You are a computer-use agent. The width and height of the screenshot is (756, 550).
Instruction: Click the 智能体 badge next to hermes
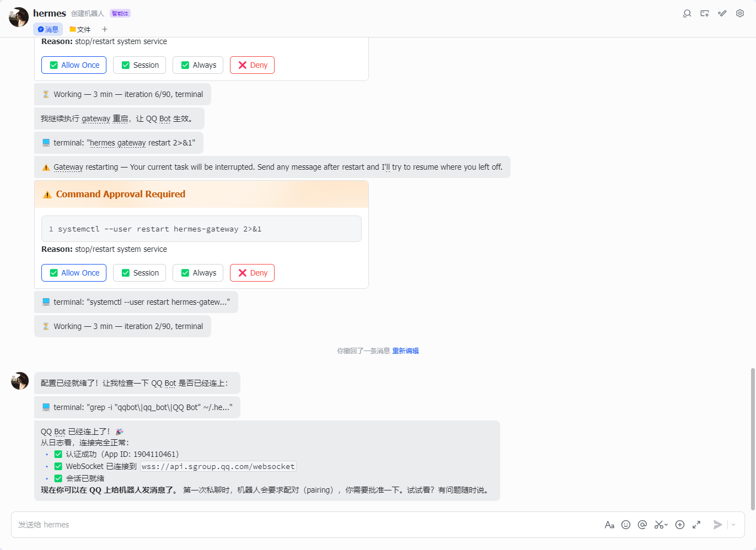coord(120,13)
